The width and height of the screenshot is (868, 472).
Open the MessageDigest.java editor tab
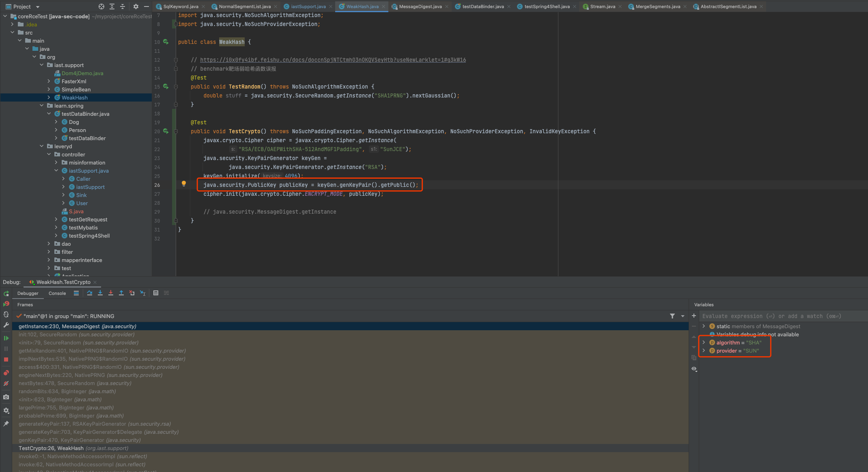click(420, 6)
